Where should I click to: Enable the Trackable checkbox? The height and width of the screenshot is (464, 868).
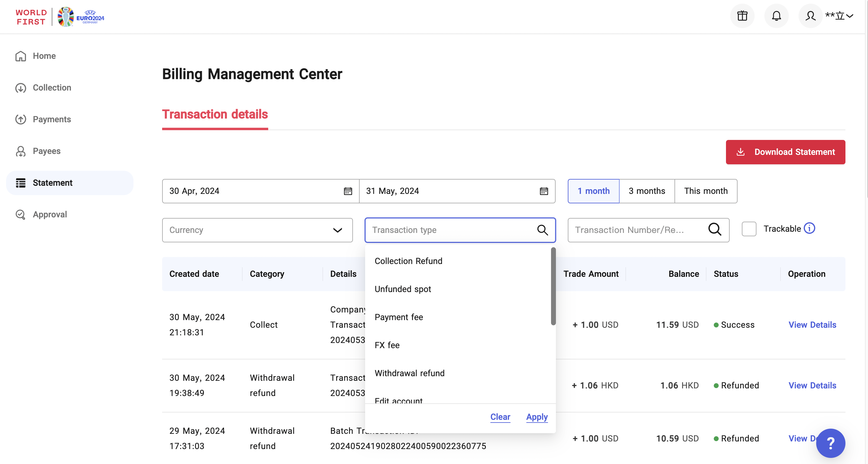(749, 229)
